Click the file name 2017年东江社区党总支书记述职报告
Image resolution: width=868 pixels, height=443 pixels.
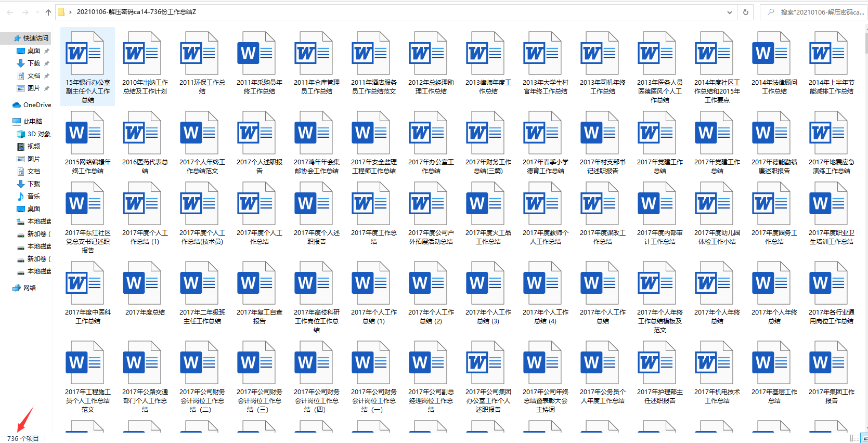(88, 242)
